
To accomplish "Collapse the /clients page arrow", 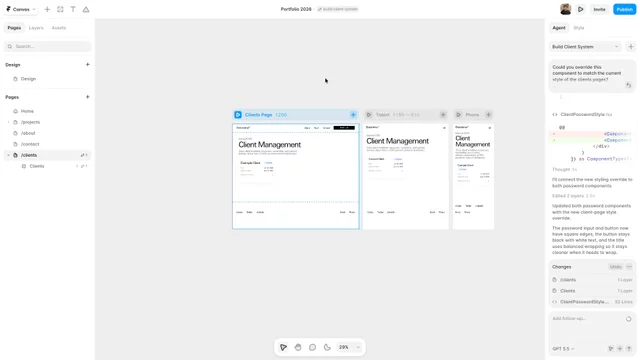I will point(8,155).
